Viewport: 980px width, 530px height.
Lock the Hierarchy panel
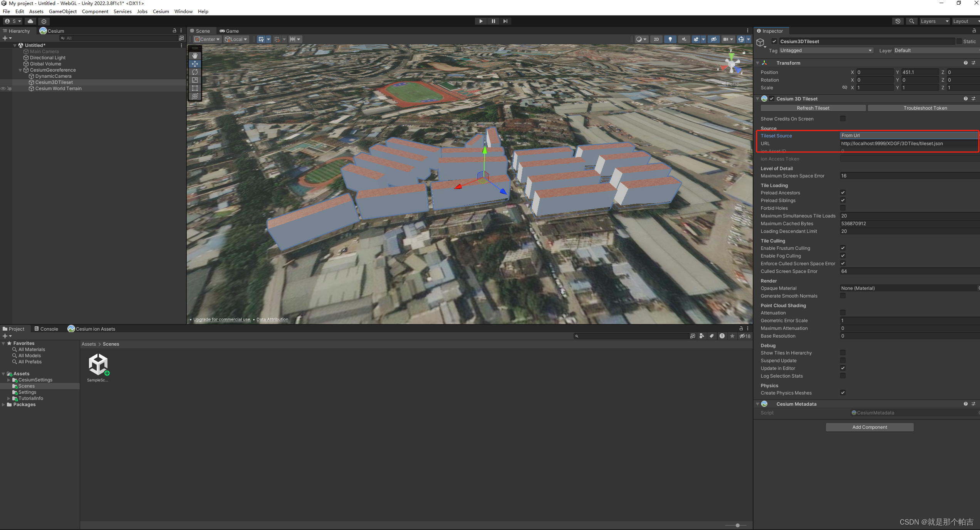[x=174, y=31]
